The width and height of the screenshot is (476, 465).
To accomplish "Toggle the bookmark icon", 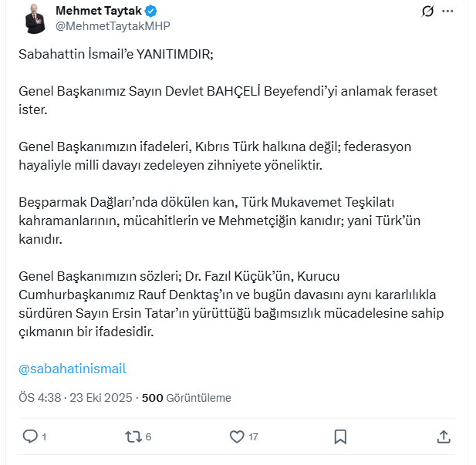I will click(x=340, y=436).
